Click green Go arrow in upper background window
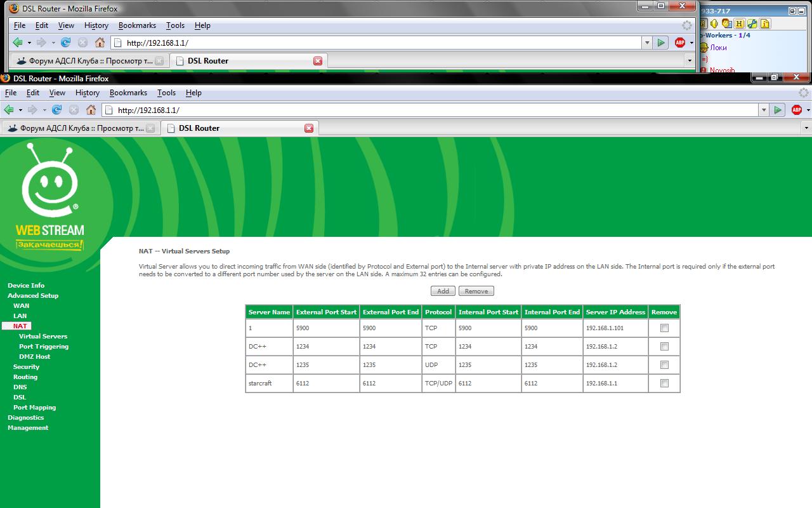The image size is (812, 508). 662,43
